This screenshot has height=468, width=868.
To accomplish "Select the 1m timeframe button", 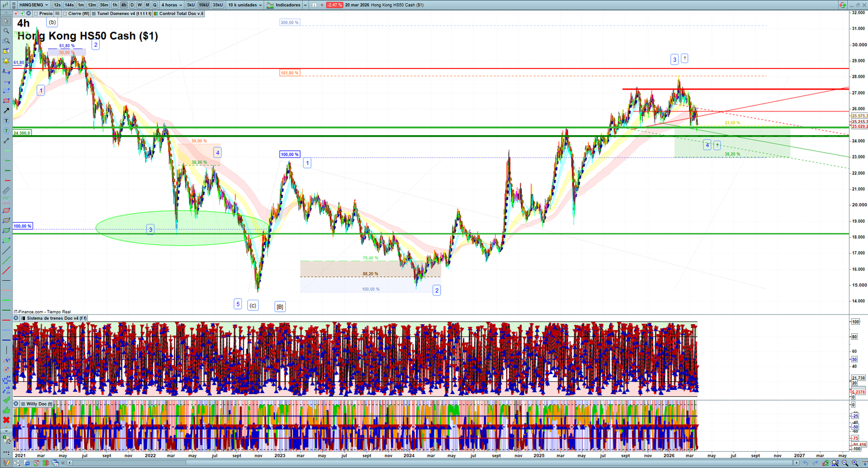I will point(81,5).
